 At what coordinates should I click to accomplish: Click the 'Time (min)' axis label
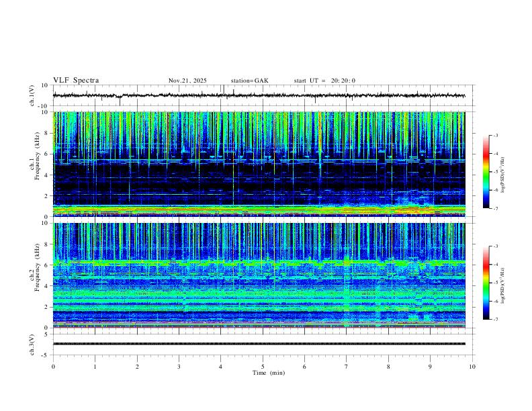[269, 373]
